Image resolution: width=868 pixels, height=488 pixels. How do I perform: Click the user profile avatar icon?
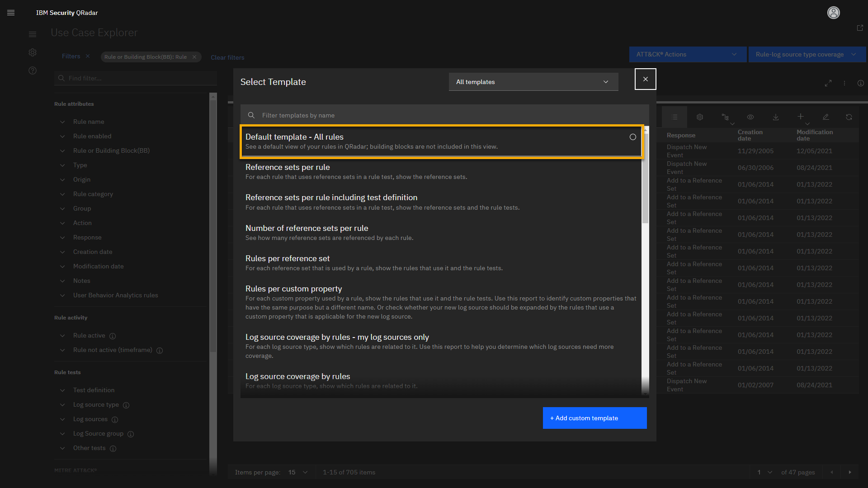(x=833, y=13)
